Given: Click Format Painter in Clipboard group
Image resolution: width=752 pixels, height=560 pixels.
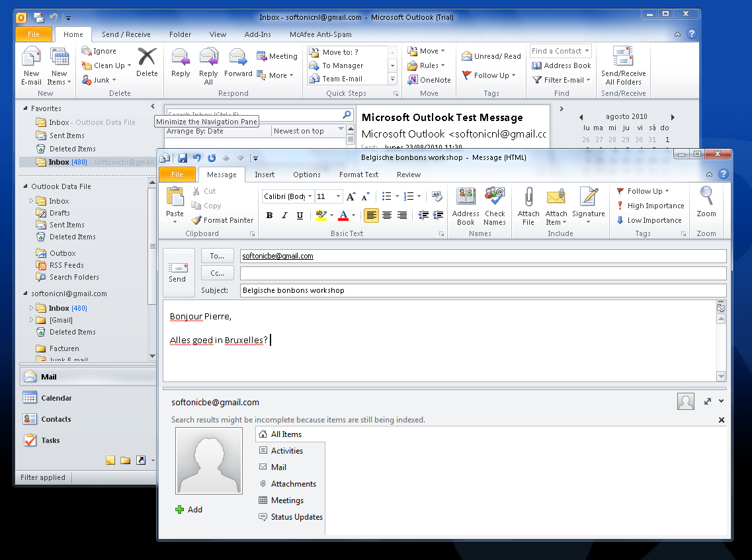Looking at the screenshot, I should click(x=222, y=220).
